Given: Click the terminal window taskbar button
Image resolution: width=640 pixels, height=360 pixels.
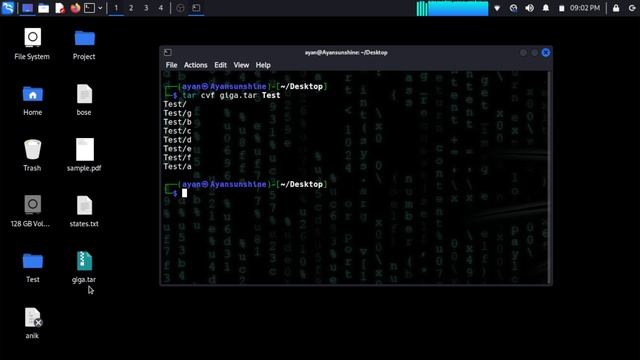Looking at the screenshot, I should coord(196,8).
